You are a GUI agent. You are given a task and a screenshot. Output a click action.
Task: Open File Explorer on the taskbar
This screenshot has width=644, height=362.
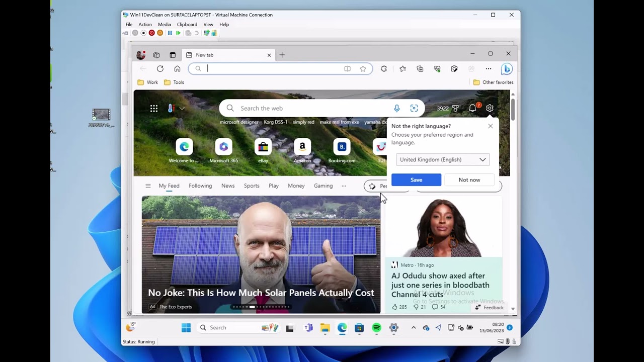tap(325, 328)
